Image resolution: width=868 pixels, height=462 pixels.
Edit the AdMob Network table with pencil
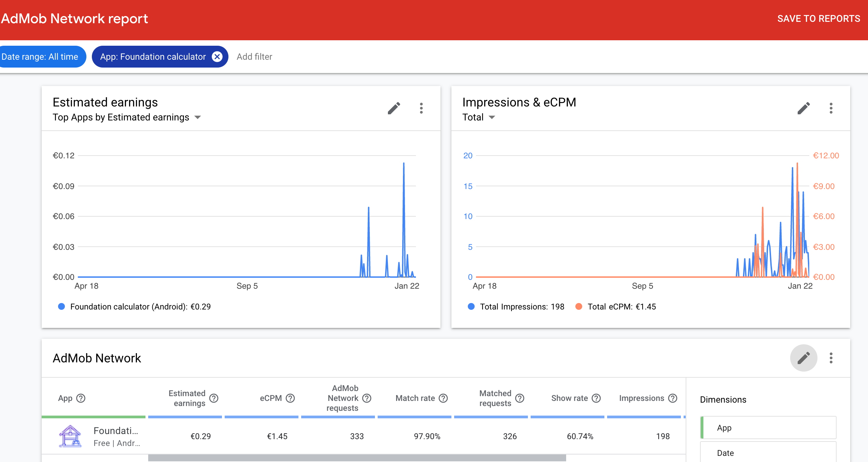click(x=803, y=358)
